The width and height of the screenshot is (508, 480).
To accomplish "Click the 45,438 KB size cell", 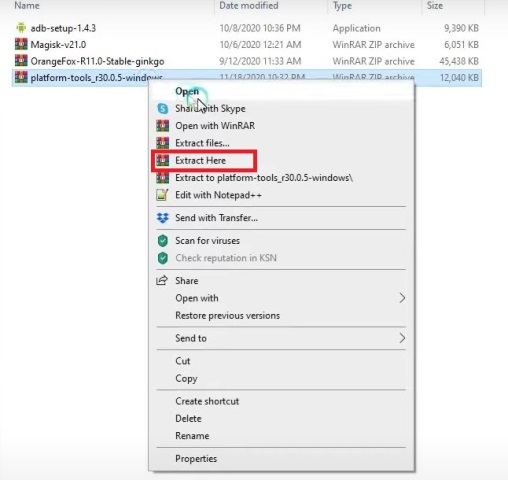I will (459, 61).
